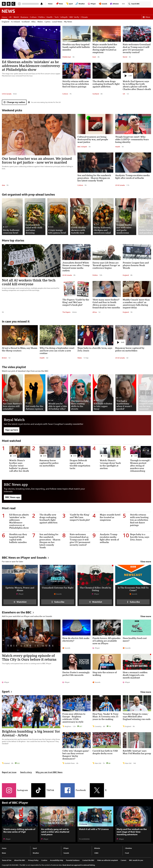The image size is (153, 868).
Task: Play Diana's 'revenge dress' video in Most watched
Action: (x=104, y=456)
